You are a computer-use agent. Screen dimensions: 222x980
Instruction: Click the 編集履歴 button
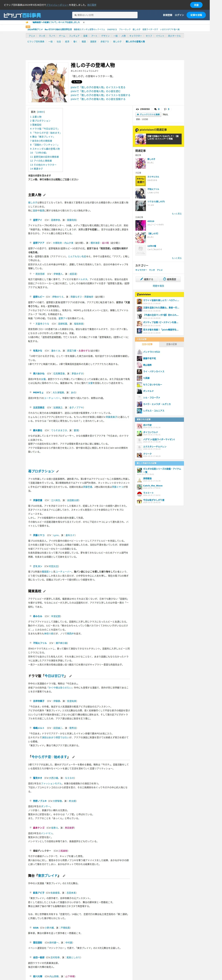coord(169,279)
